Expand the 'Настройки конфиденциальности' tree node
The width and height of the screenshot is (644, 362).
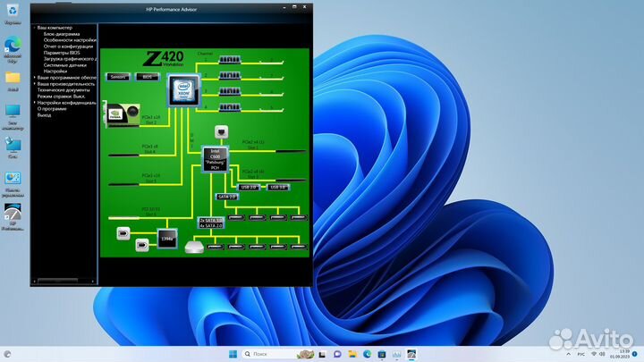coord(34,103)
